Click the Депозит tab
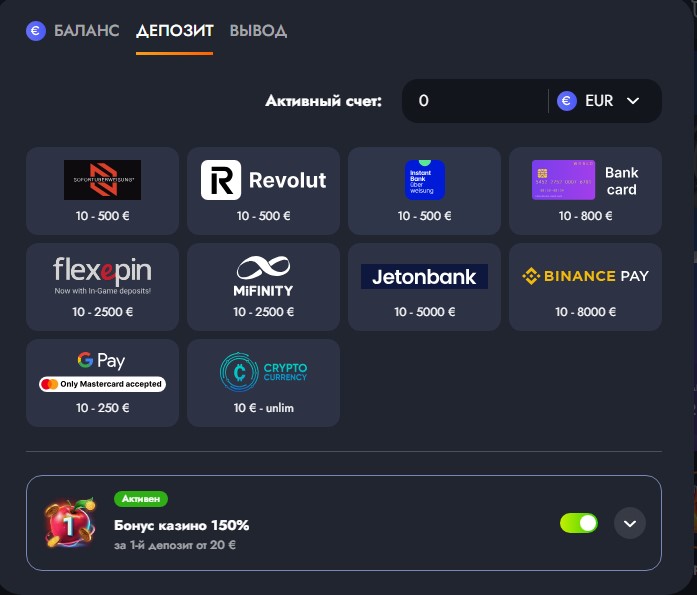The image size is (697, 595). (174, 31)
